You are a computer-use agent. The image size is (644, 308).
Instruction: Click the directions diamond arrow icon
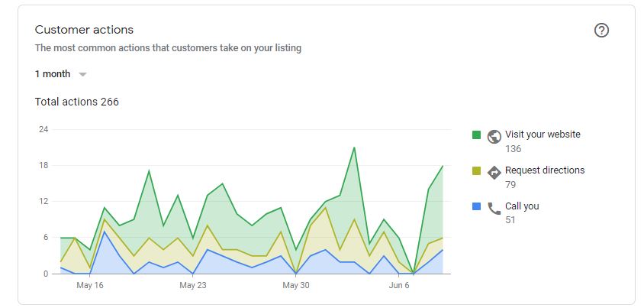coord(494,172)
